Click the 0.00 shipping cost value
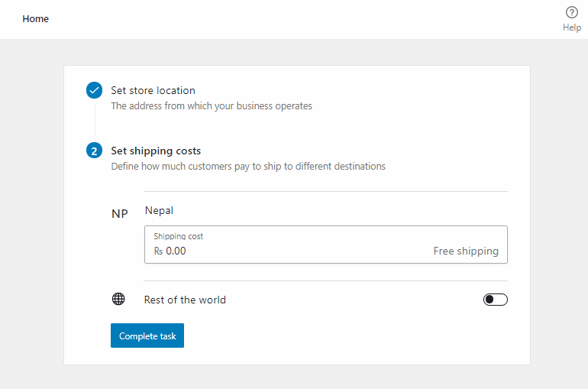This screenshot has width=588, height=389. 176,251
